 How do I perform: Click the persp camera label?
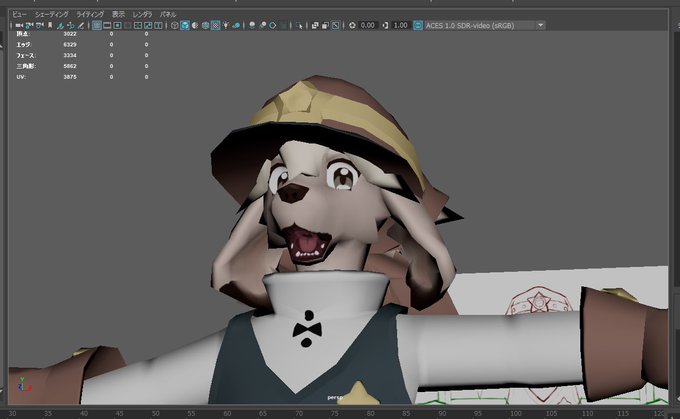coord(334,397)
